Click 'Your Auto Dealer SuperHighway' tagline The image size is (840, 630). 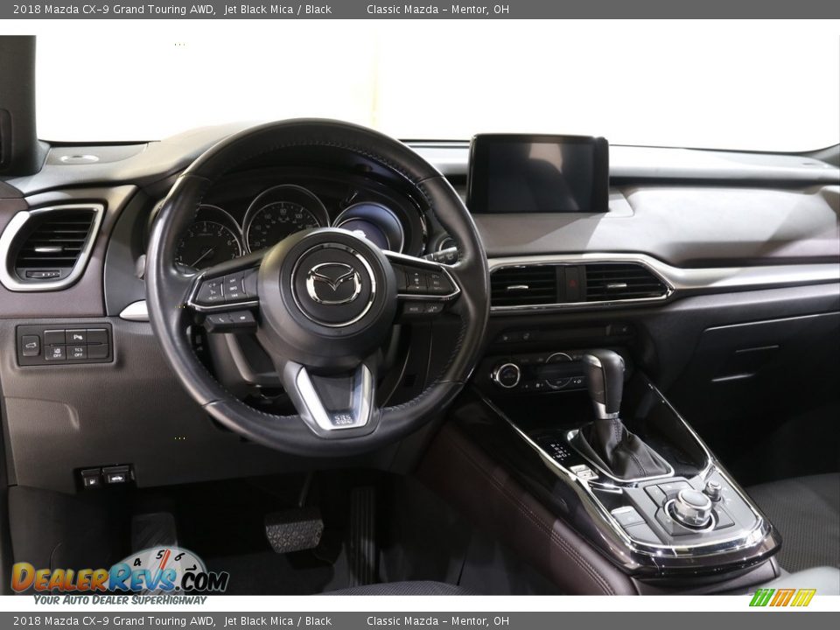click(x=120, y=599)
